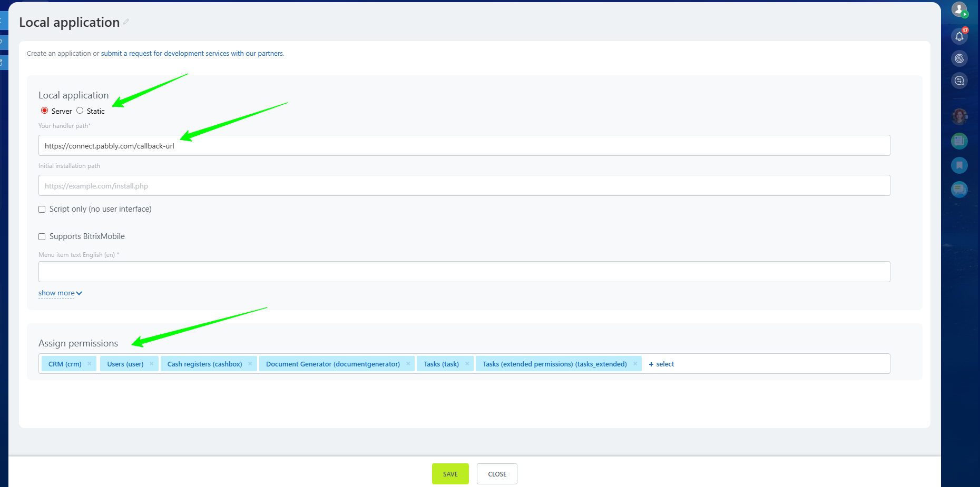Click the spiral CoPilot icon in sidebar
This screenshot has width=980, height=487.
(959, 58)
